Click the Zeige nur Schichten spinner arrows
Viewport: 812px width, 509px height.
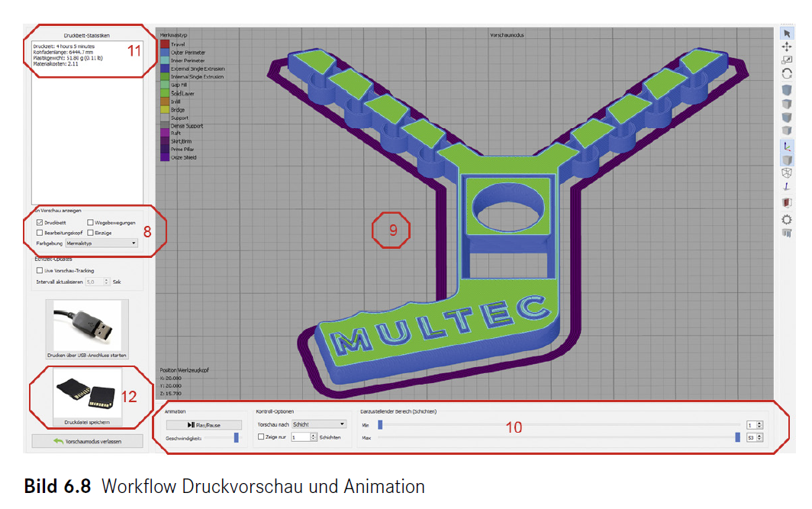[x=314, y=437]
